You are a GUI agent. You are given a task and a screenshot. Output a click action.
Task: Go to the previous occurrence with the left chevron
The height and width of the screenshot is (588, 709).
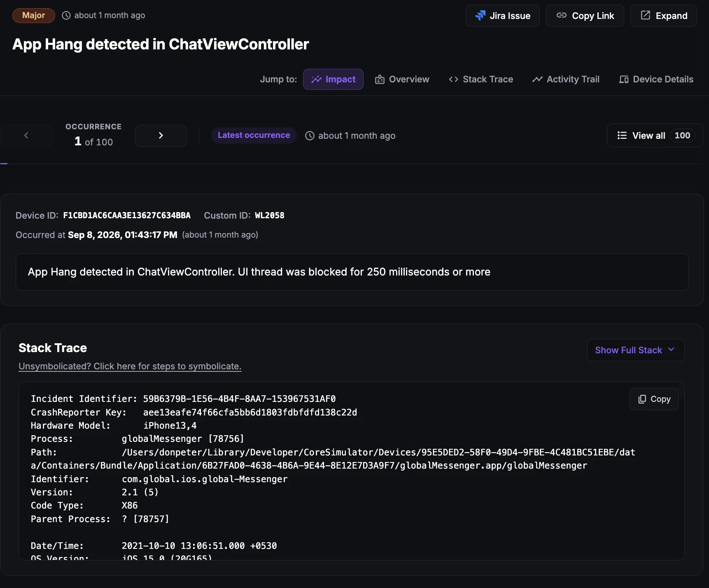[x=26, y=135]
